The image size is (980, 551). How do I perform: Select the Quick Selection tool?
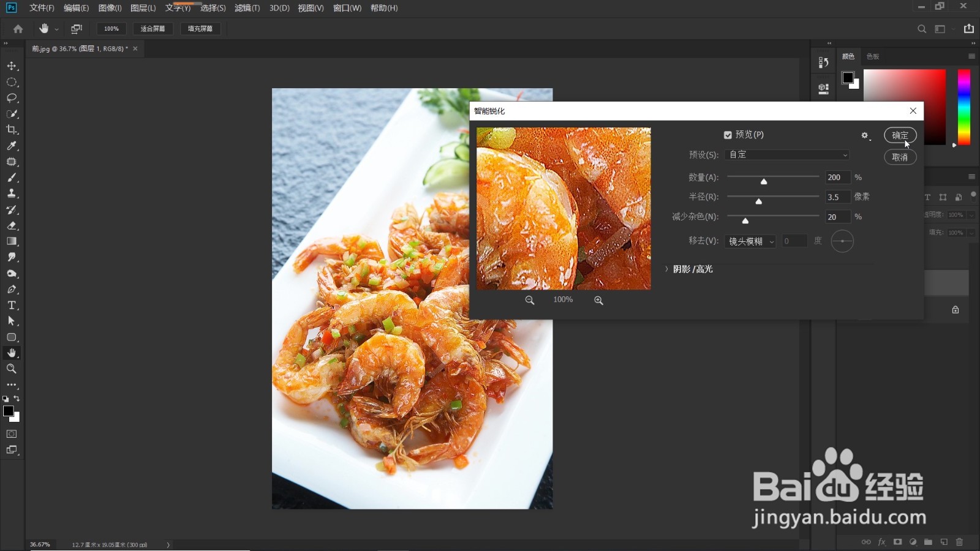coord(12,114)
